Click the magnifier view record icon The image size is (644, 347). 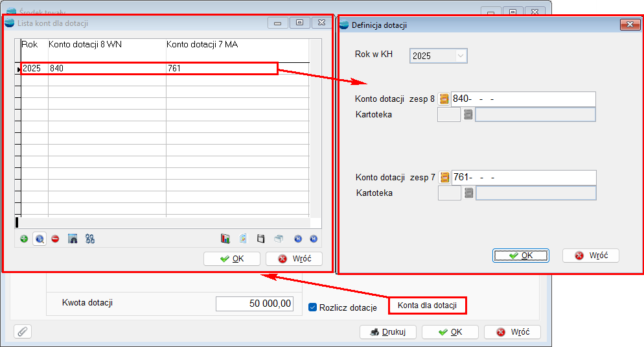coord(40,239)
